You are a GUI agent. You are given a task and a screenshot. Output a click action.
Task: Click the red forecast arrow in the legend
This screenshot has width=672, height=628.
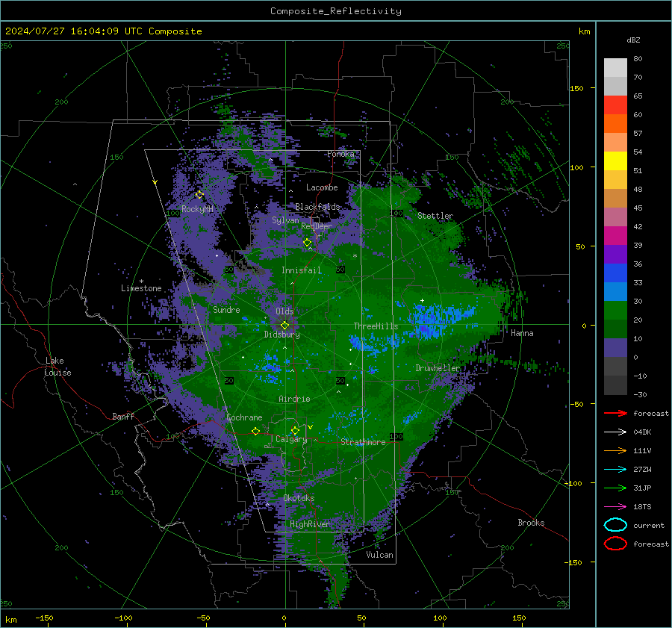615,413
